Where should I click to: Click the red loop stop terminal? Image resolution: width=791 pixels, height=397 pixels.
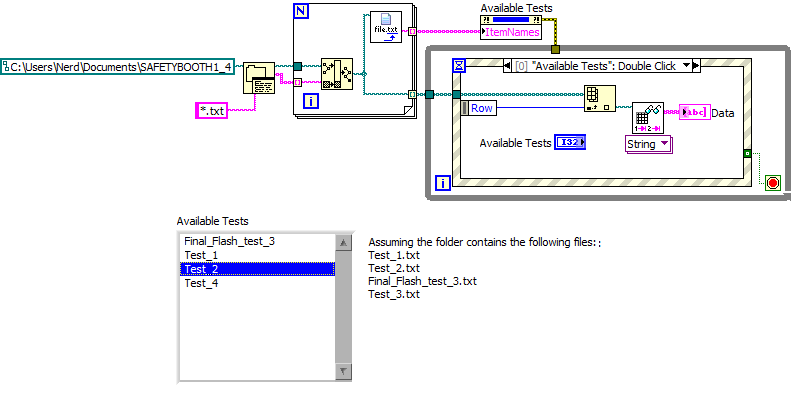coord(772,183)
